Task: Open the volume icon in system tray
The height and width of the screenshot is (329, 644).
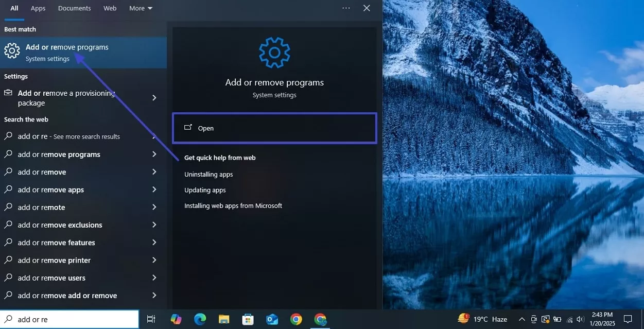Action: [581, 319]
